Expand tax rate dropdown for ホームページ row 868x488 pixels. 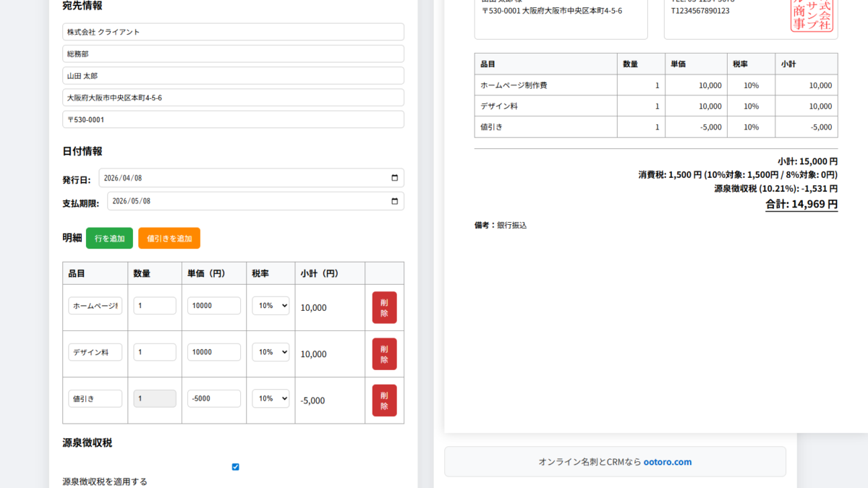(x=271, y=306)
